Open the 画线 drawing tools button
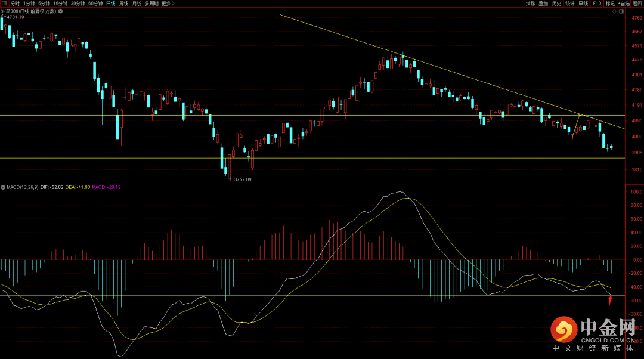The width and height of the screenshot is (644, 359). (583, 4)
